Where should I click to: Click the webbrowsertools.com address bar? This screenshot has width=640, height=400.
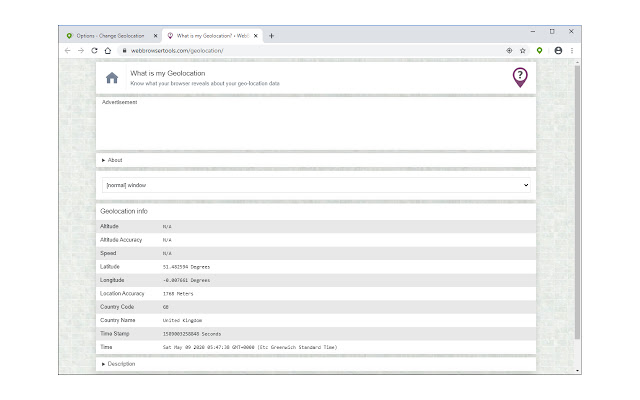pos(300,50)
